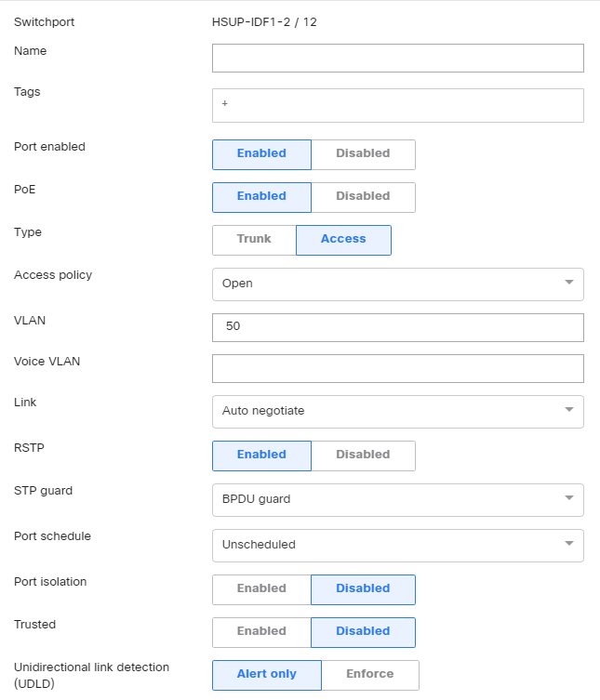Image resolution: width=600 pixels, height=700 pixels.
Task: Disable PoE on this port
Action: click(363, 197)
